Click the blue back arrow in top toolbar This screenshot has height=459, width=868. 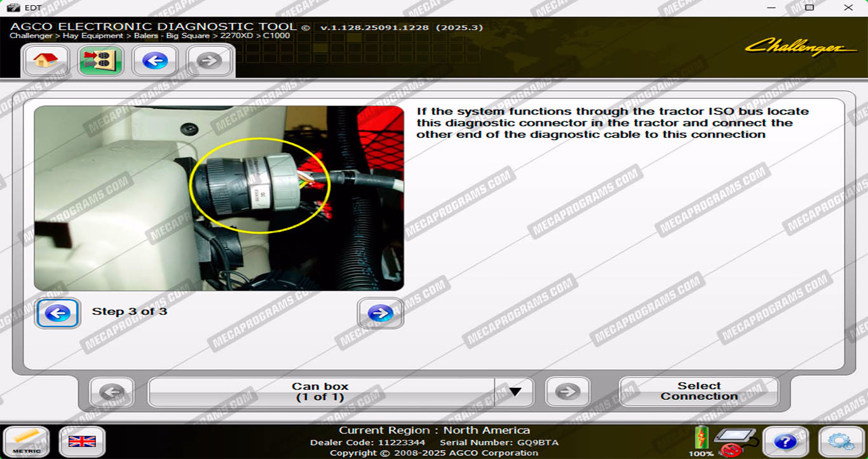tap(155, 61)
